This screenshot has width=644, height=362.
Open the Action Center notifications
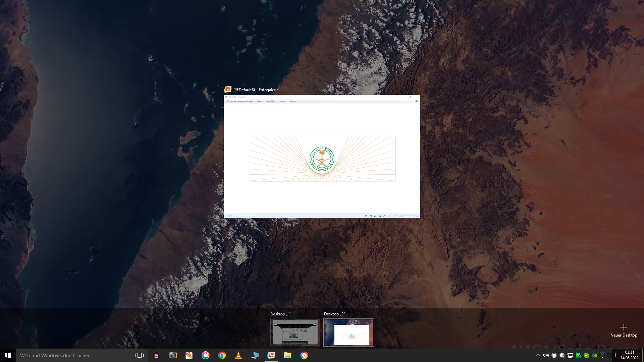602,355
